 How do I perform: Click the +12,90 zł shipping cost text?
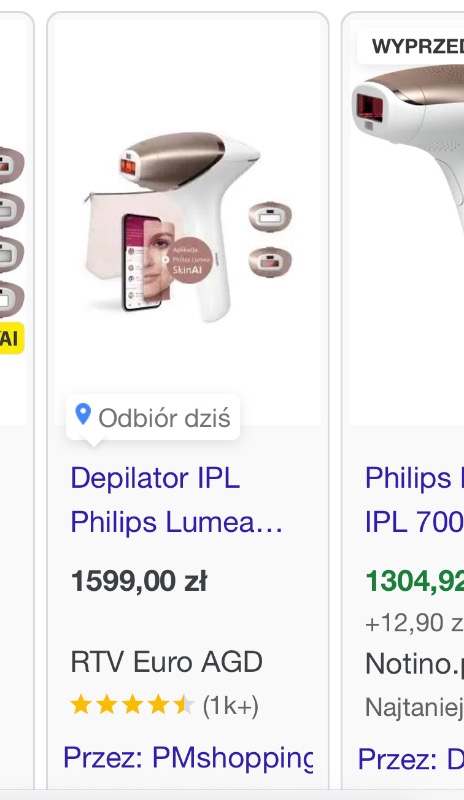(414, 623)
